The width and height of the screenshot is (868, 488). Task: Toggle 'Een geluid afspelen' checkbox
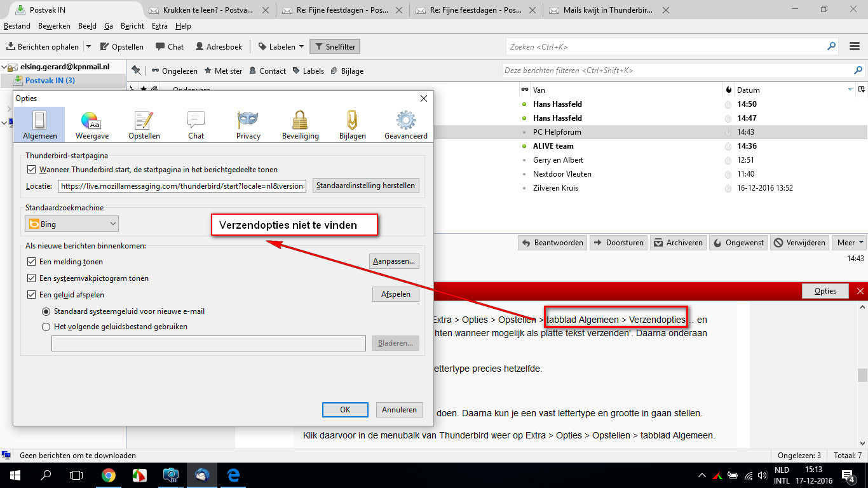click(32, 294)
